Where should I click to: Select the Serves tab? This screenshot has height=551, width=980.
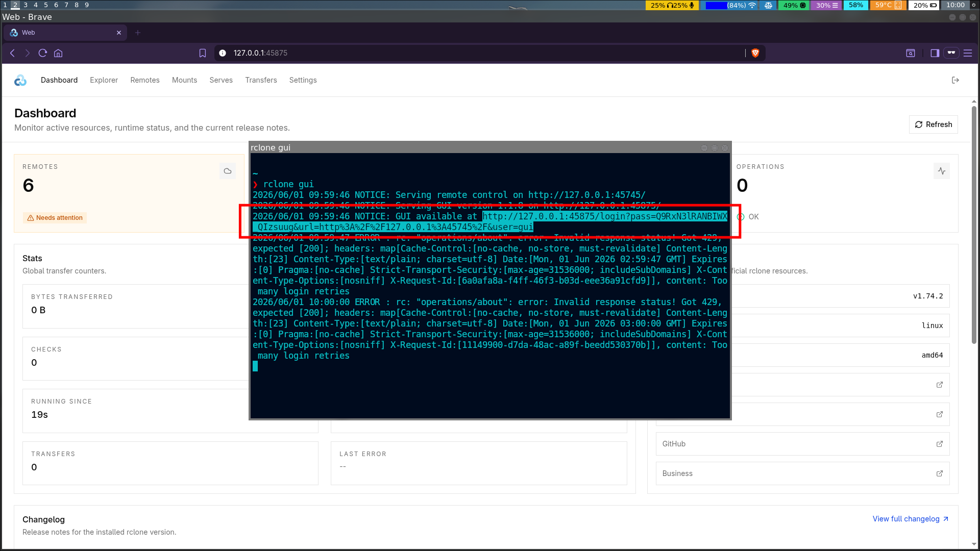[221, 80]
